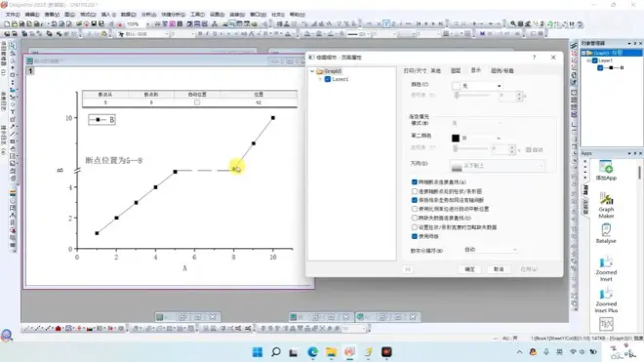This screenshot has width=644, height=362.
Task: Click the taskbar search icon
Action: (x=276, y=352)
